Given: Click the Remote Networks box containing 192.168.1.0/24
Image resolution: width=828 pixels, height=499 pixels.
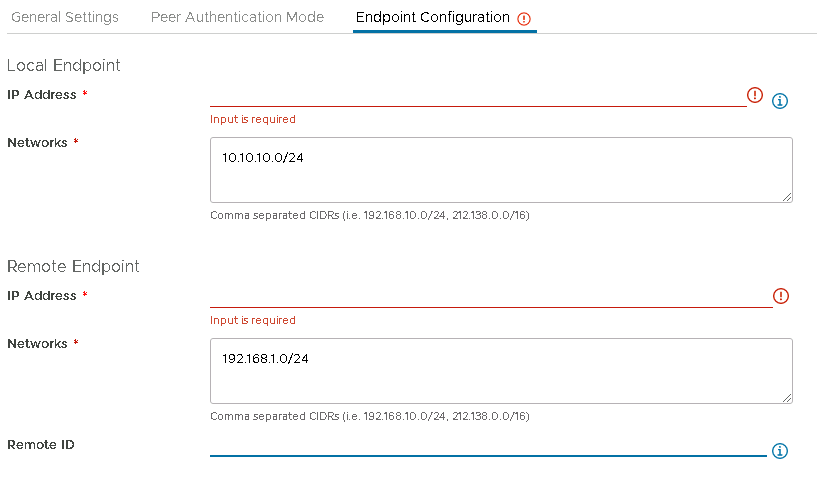Looking at the screenshot, I should coord(500,371).
